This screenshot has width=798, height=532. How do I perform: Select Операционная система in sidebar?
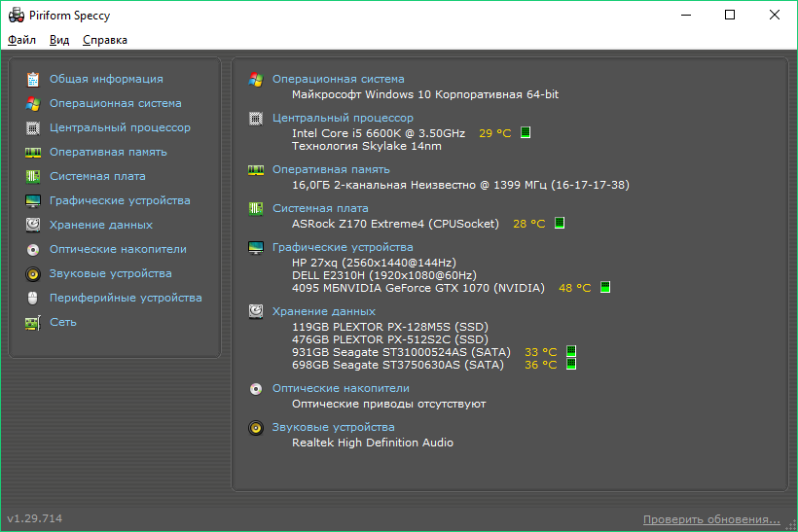(116, 103)
